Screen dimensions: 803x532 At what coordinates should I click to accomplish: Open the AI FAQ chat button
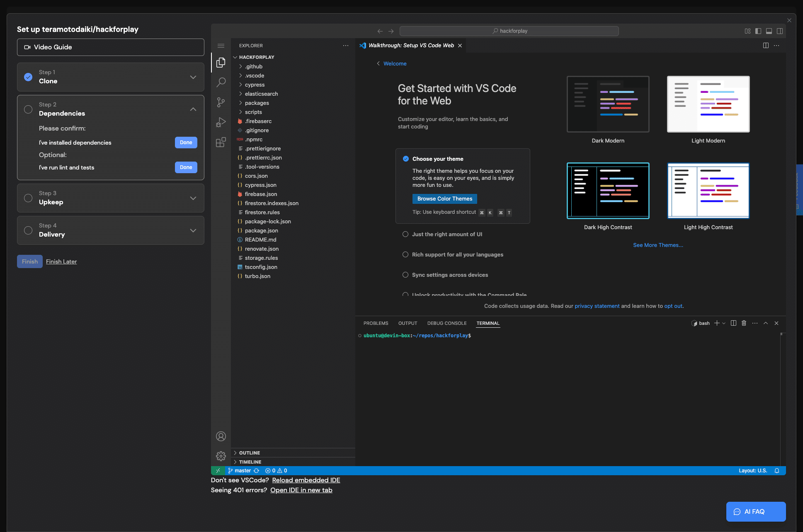pyautogui.click(x=756, y=512)
